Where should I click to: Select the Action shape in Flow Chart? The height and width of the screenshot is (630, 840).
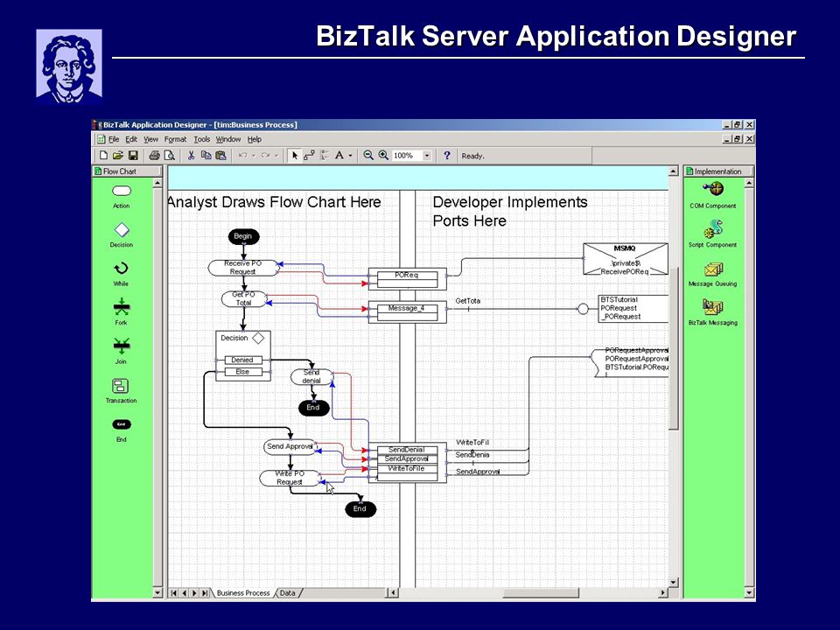click(122, 196)
